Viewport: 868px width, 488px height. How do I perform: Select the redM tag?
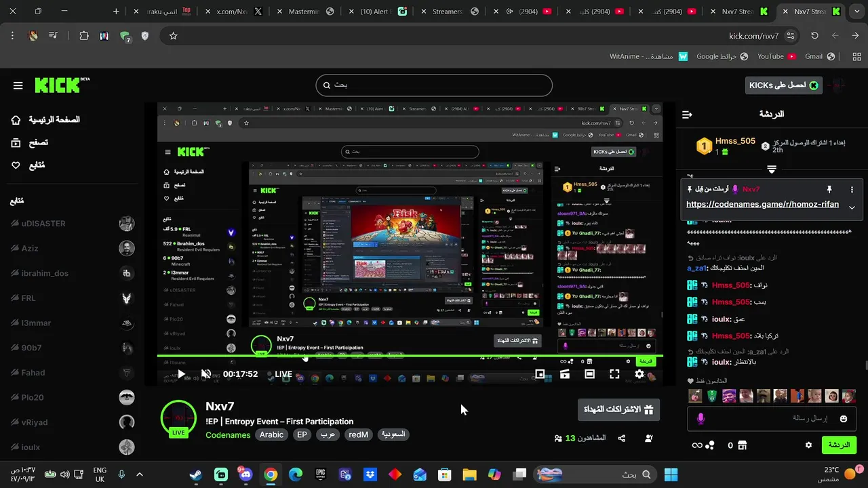point(358,435)
